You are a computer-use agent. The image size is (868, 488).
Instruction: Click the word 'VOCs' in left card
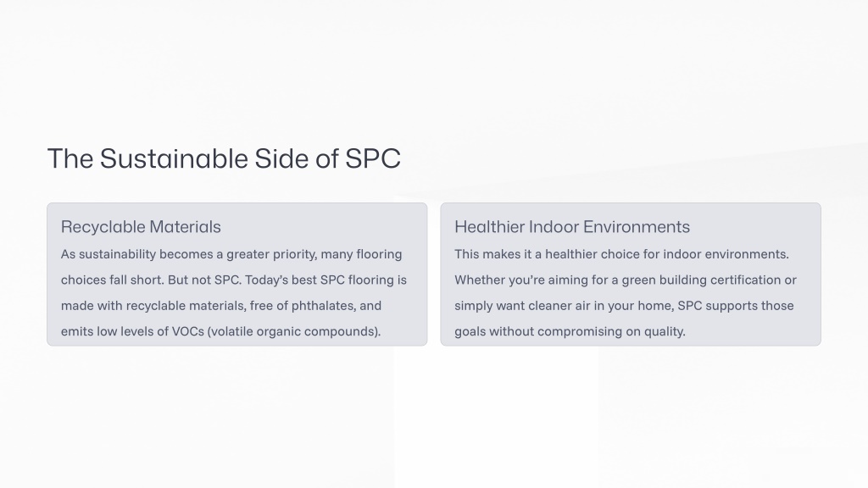[x=187, y=331]
